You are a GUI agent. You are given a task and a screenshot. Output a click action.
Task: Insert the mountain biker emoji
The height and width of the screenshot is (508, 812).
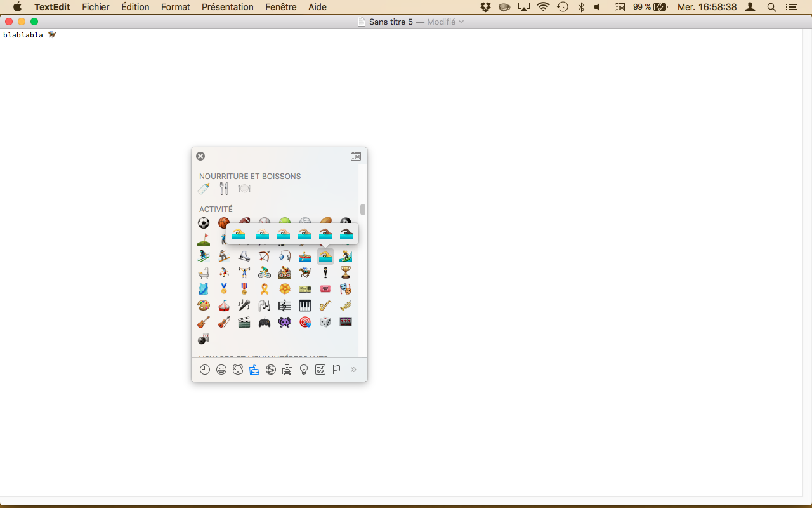pos(285,272)
